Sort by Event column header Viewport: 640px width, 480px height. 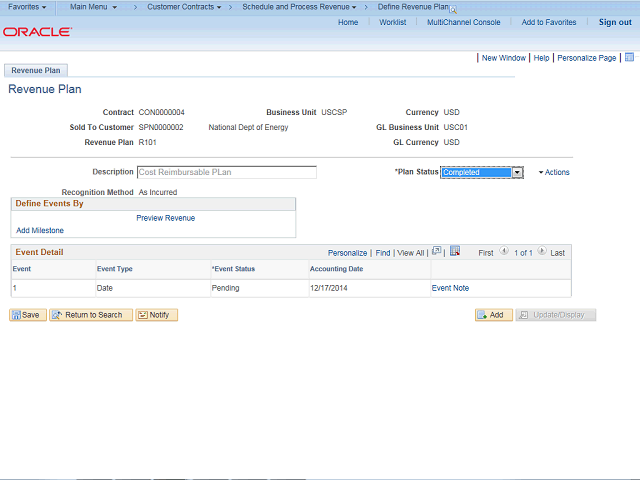[x=22, y=269]
